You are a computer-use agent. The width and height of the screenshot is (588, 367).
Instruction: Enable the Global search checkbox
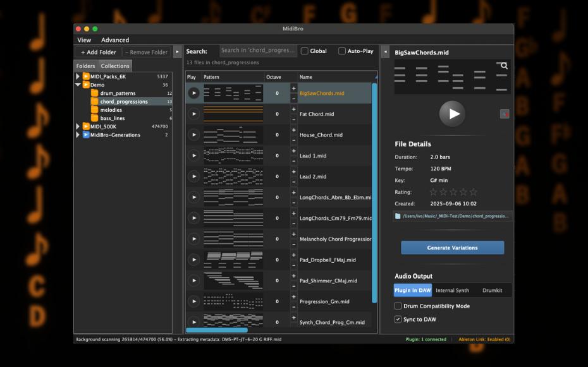click(305, 51)
